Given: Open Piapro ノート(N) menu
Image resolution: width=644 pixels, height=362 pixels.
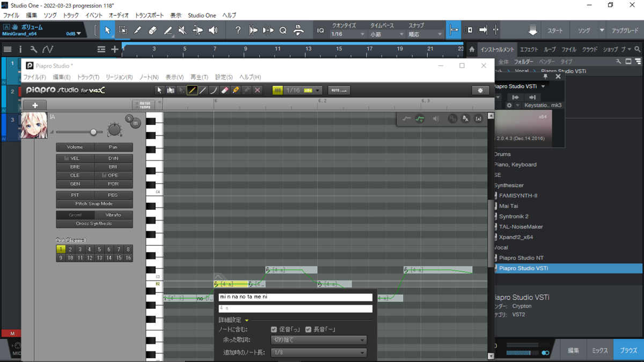Looking at the screenshot, I should point(149,77).
